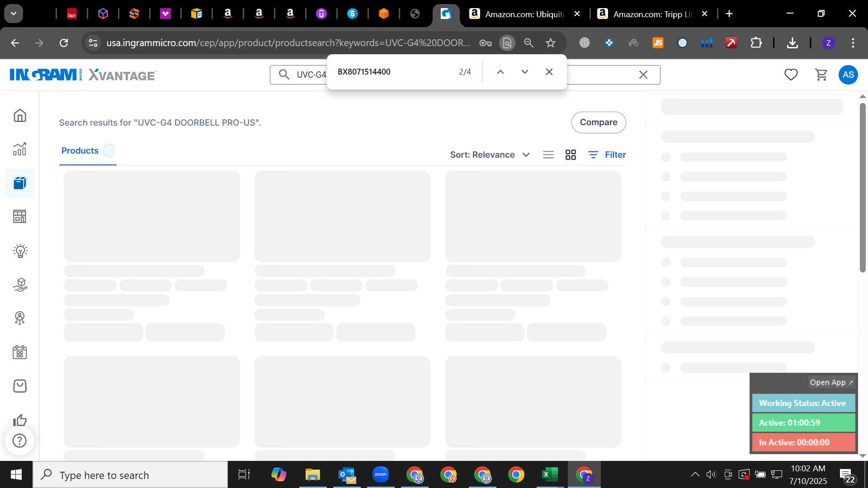868x488 pixels.
Task: Click the address bar URL
Action: pos(288,43)
